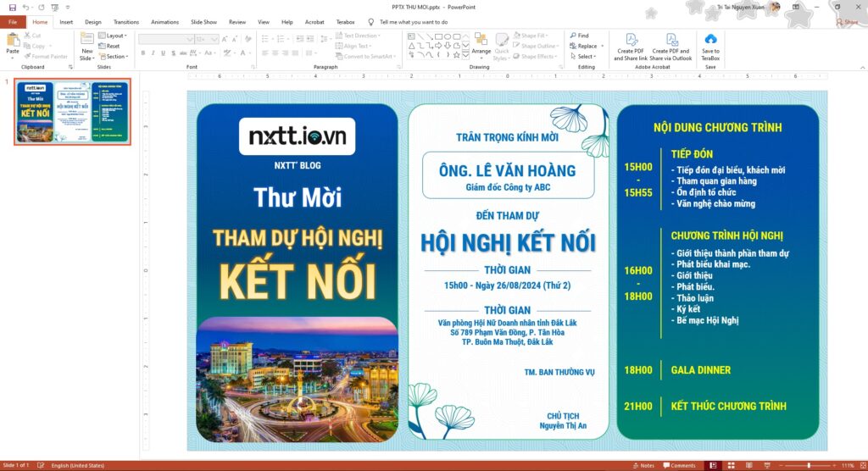This screenshot has height=471, width=868.
Task: Click Create PDF and Share link icon
Action: click(x=631, y=39)
